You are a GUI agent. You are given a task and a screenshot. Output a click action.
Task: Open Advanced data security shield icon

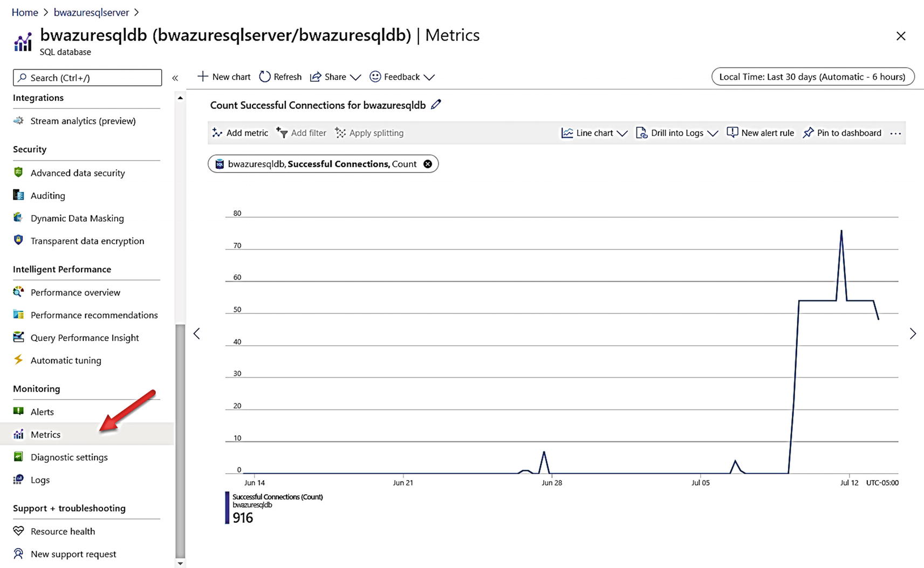(x=18, y=172)
